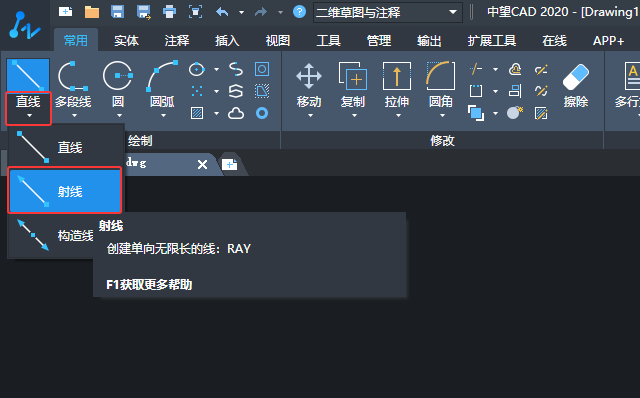
Task: Expand the arrow under 移动
Action: point(310,116)
